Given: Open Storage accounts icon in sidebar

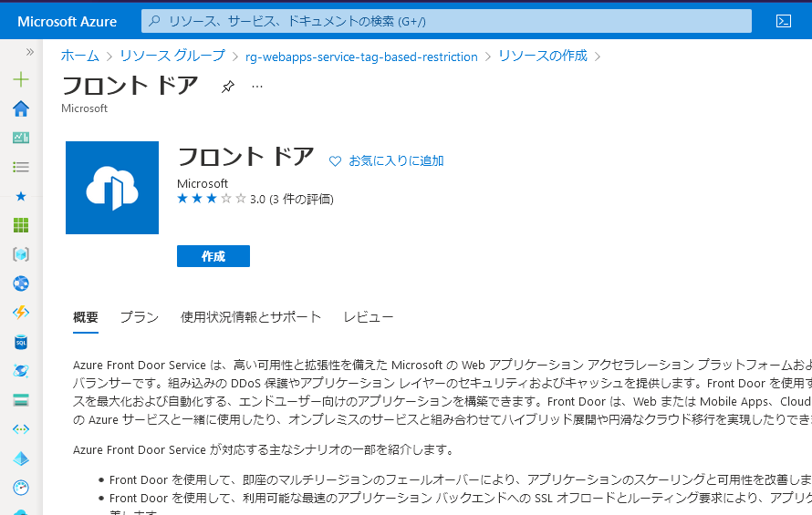Looking at the screenshot, I should point(21,400).
